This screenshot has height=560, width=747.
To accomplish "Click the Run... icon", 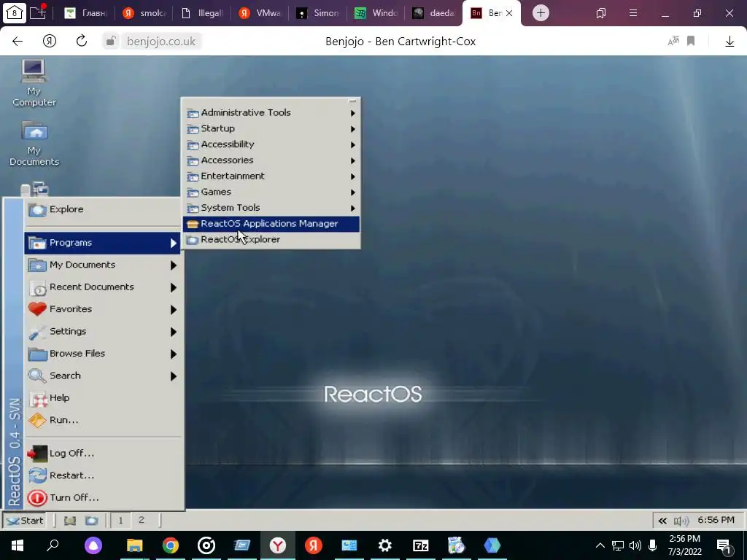I will [x=37, y=421].
